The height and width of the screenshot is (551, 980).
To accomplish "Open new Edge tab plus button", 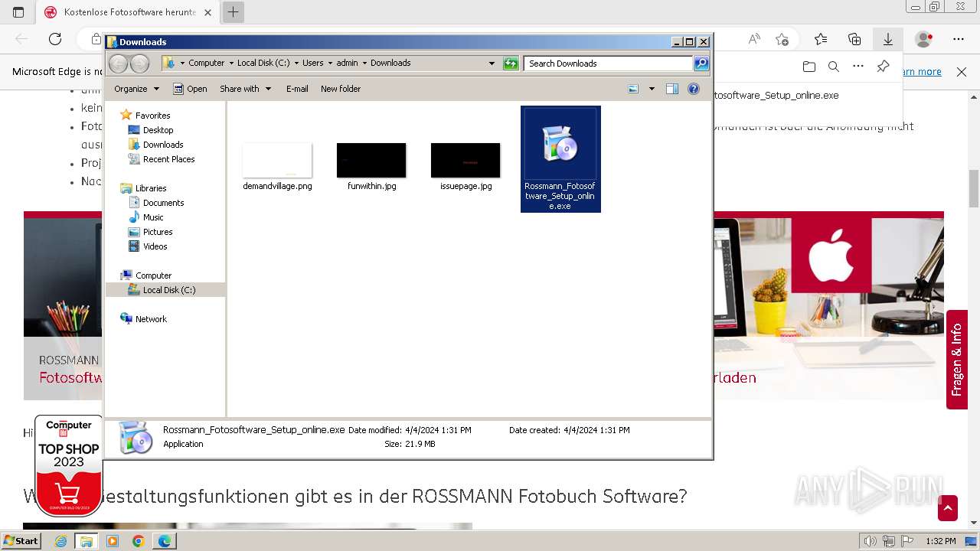I will pos(233,11).
